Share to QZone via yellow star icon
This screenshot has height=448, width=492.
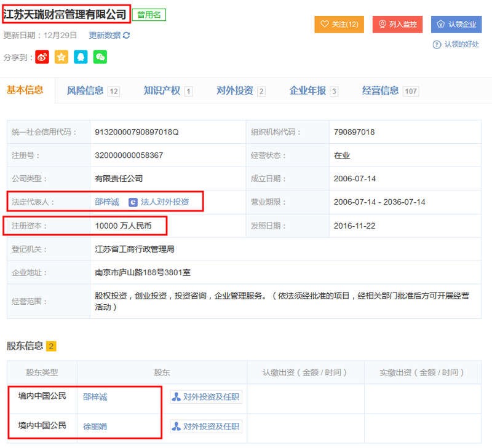(61, 57)
